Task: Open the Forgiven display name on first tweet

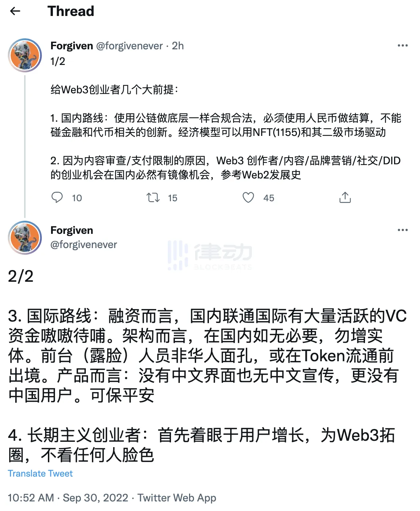Action: [72, 46]
